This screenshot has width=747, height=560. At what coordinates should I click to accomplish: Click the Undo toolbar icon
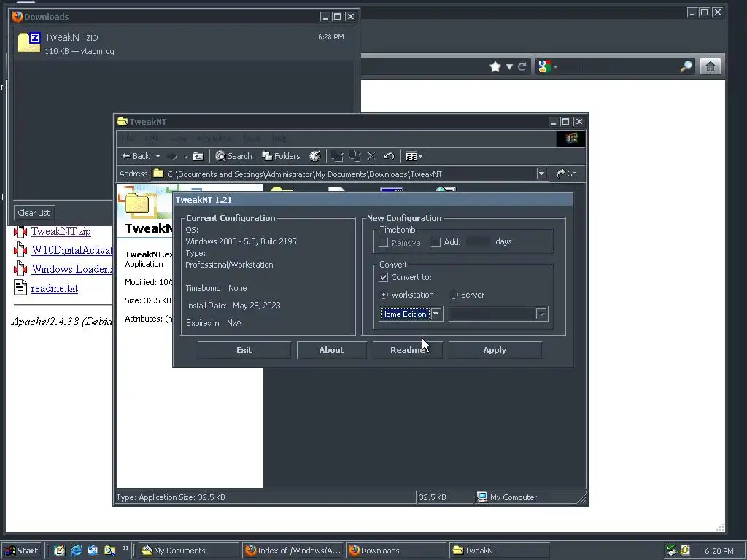389,156
